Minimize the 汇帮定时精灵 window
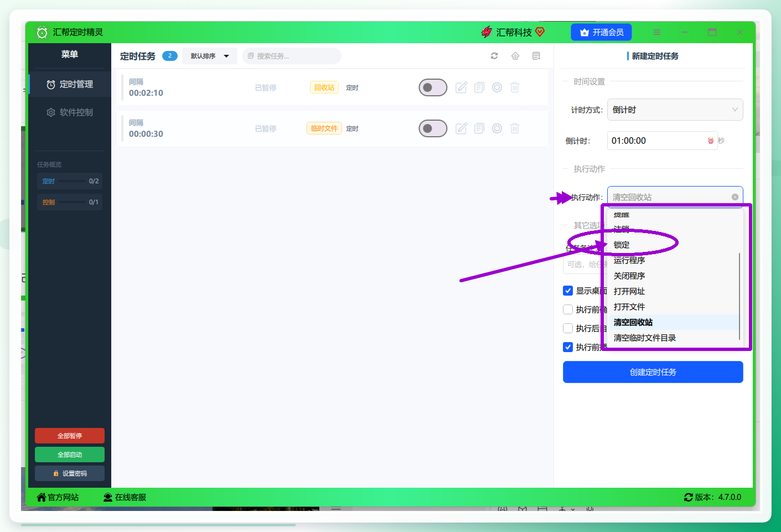 [685, 32]
